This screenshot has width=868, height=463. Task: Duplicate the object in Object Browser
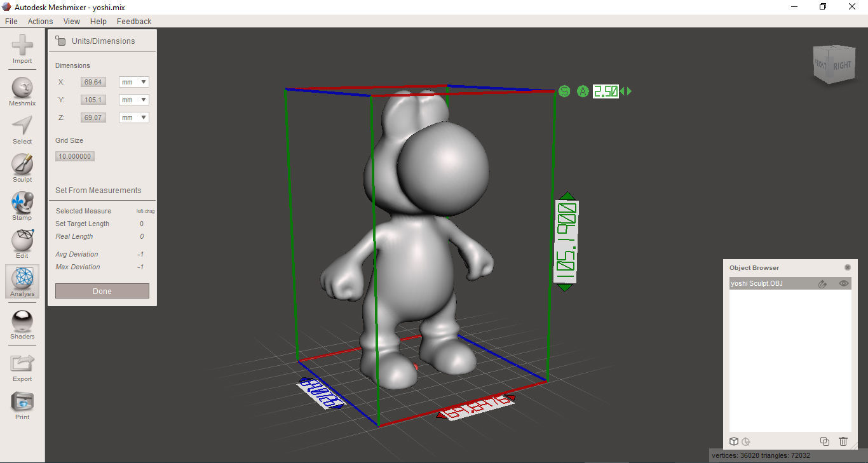point(825,441)
